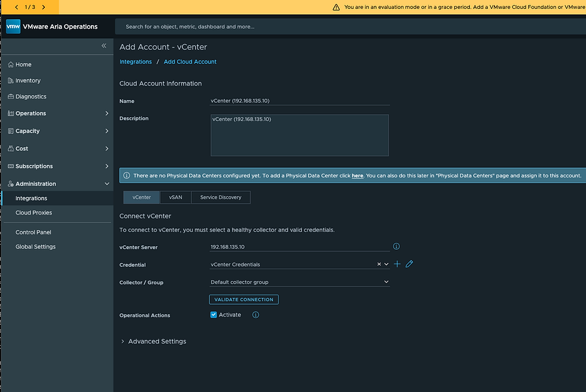This screenshot has height=392, width=586.
Task: Switch to the vSAN tab
Action: [x=176, y=197]
